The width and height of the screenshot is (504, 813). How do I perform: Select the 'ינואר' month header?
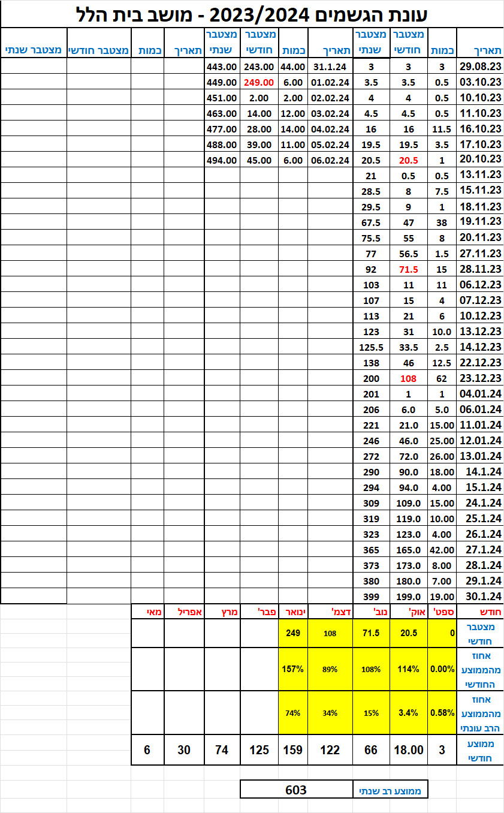[x=293, y=612]
